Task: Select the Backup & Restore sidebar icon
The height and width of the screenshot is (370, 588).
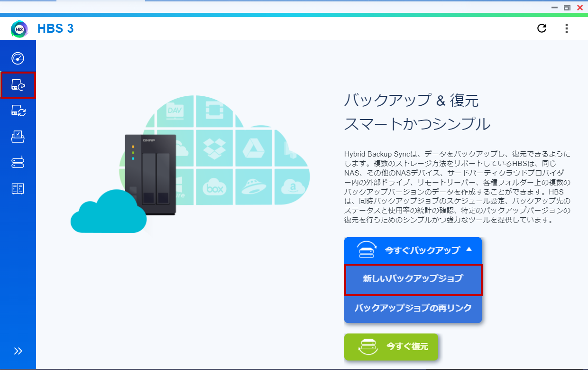Action: pyautogui.click(x=18, y=85)
